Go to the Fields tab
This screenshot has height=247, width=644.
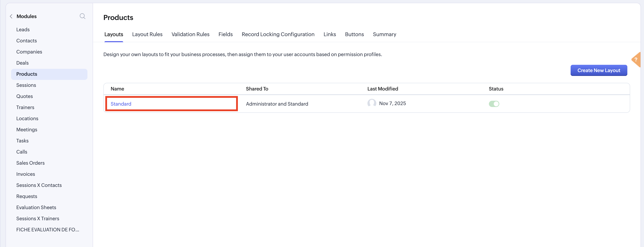pyautogui.click(x=225, y=34)
